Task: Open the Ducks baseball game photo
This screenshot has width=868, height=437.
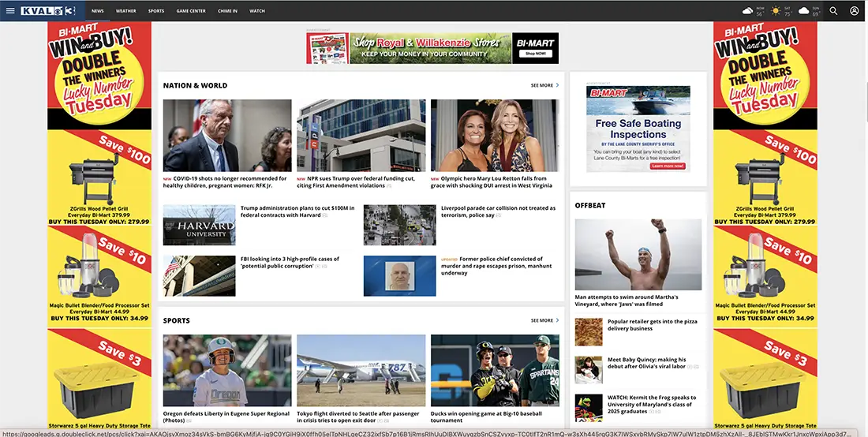Action: (495, 371)
